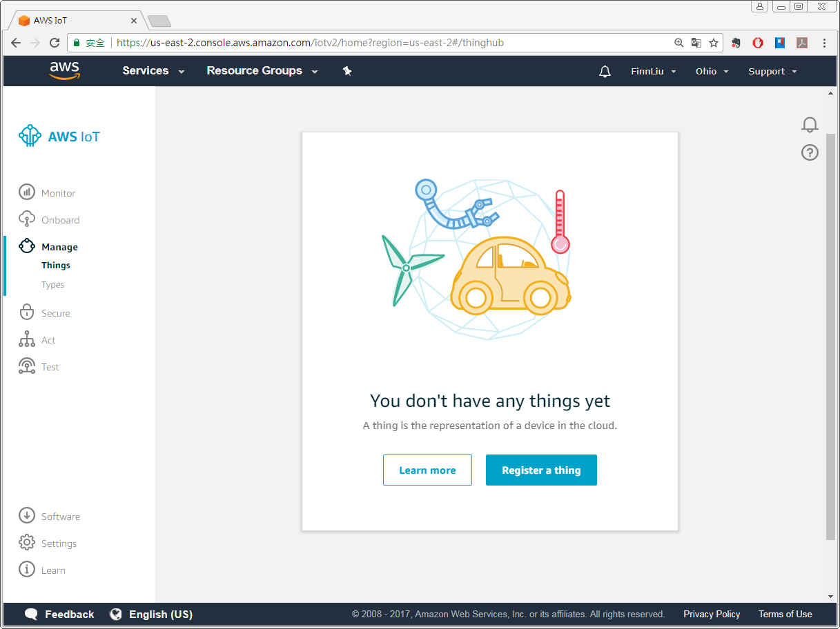Select Onboard in the sidebar
Viewport: 840px width, 629px height.
tap(60, 220)
